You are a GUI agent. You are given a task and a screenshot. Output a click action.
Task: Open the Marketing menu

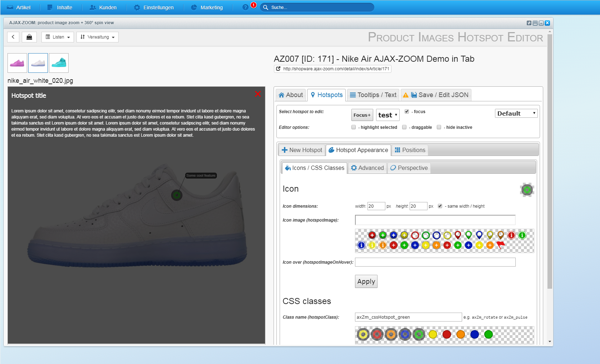pos(207,7)
